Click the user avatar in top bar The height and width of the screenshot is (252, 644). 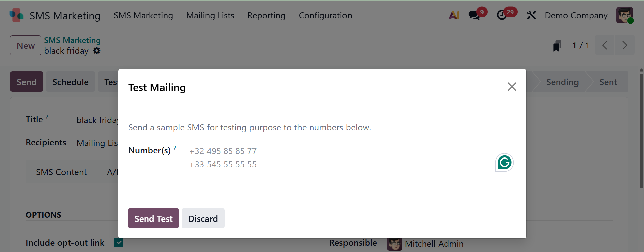625,15
